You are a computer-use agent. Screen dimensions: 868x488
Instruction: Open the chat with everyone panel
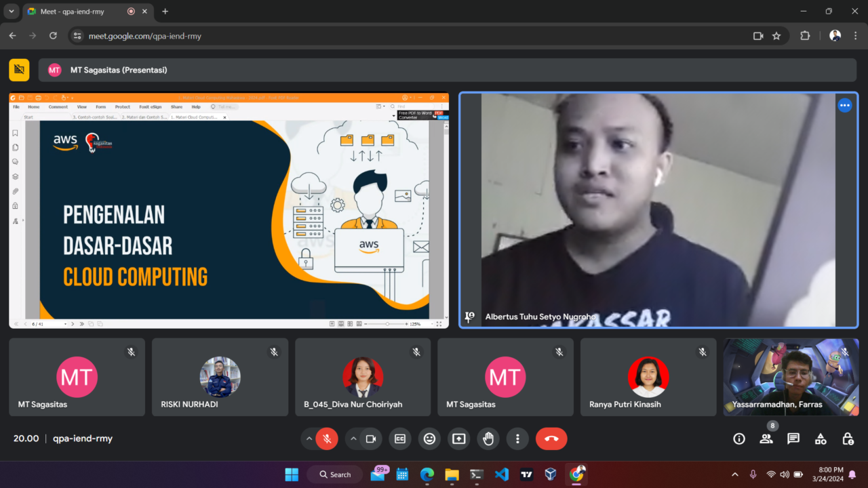(793, 439)
